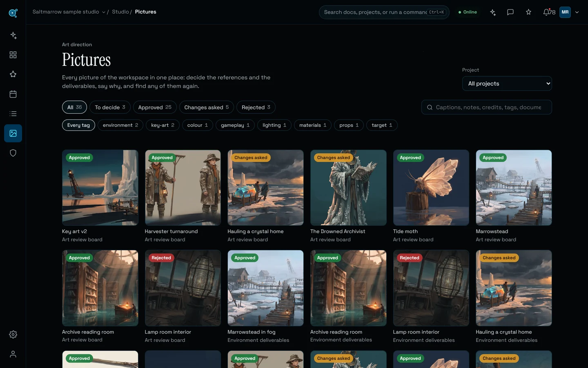Go to the Studio breadcrumb link
Screen dimensions: 588x368
pos(120,12)
